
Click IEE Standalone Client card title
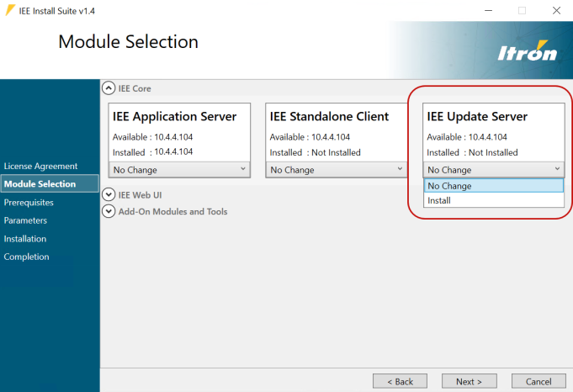(x=329, y=117)
